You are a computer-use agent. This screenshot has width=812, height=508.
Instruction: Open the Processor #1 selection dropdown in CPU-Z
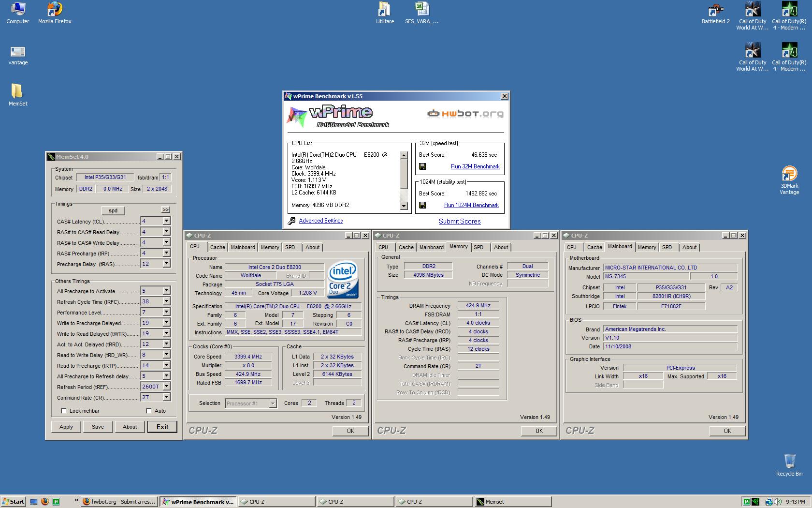(x=273, y=403)
